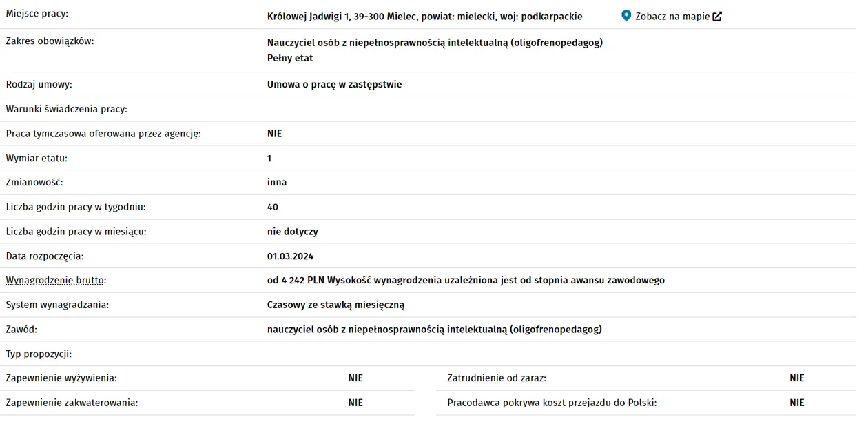
Task: Click the Mielec workplace address text
Action: [x=424, y=17]
